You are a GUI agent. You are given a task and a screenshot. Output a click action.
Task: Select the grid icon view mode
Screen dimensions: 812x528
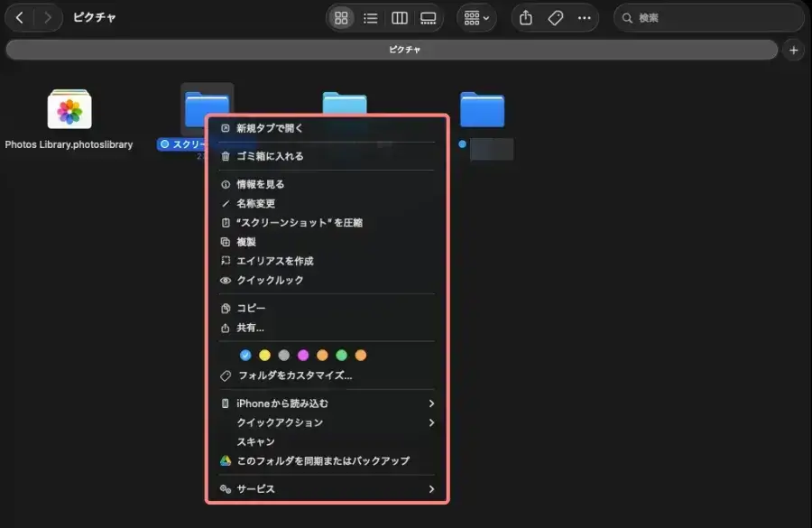341,17
